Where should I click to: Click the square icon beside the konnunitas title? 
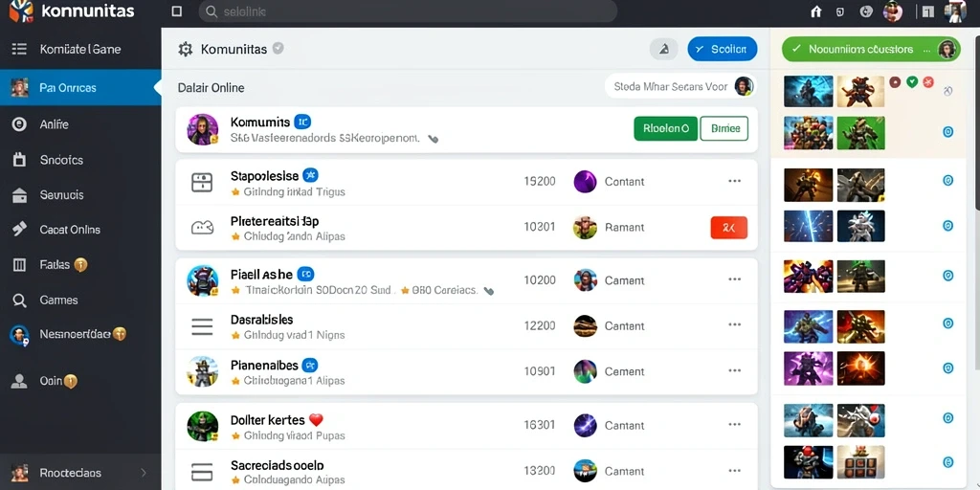(177, 11)
